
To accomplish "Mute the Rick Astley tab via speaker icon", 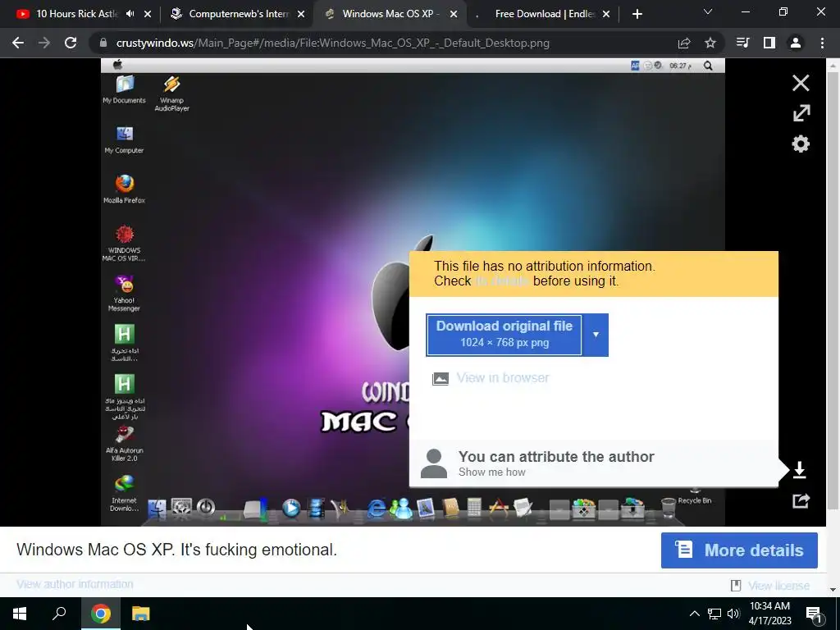I will coord(130,14).
